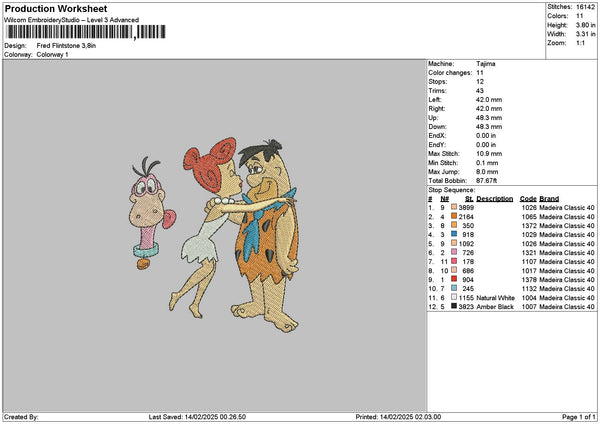Click the 'Description' column header
Screen dimensions: 600x424
point(494,199)
